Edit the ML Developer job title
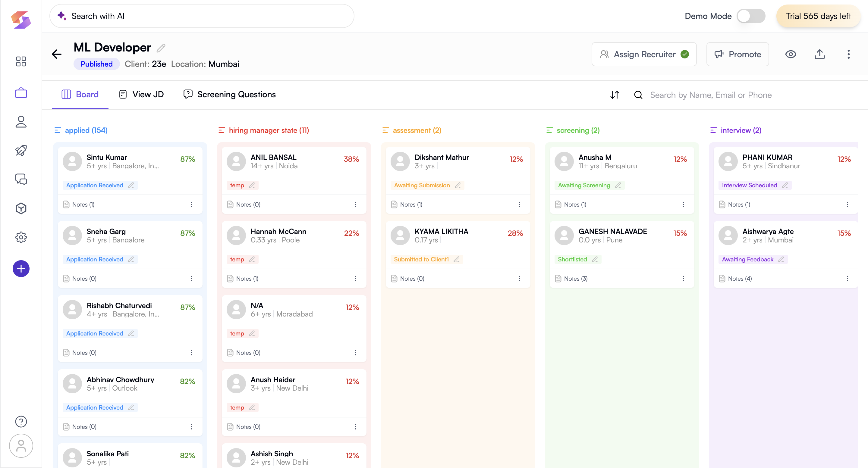 [161, 48]
